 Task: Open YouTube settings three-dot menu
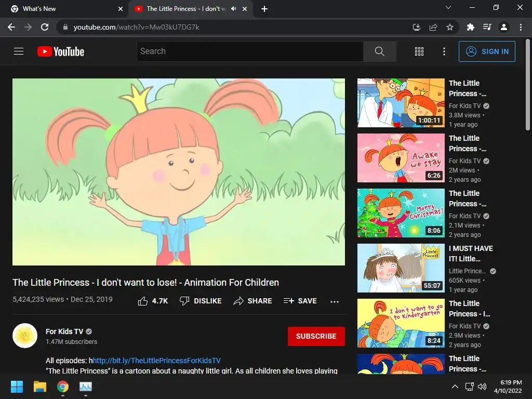pyautogui.click(x=444, y=51)
